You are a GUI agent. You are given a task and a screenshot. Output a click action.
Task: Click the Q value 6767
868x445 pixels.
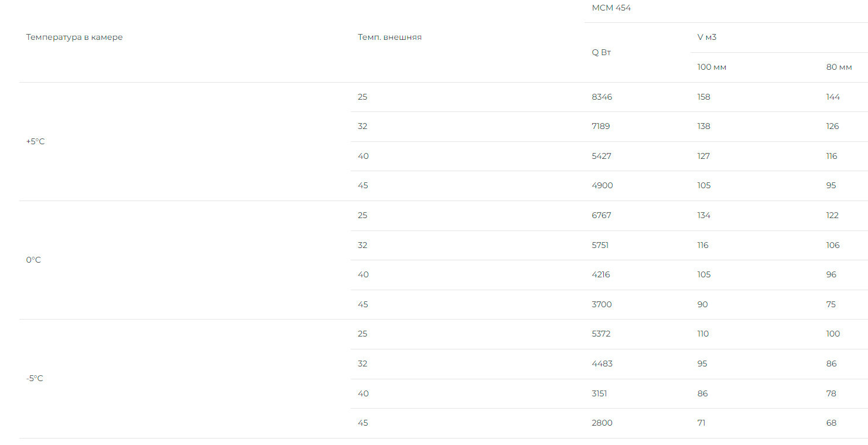coord(602,215)
